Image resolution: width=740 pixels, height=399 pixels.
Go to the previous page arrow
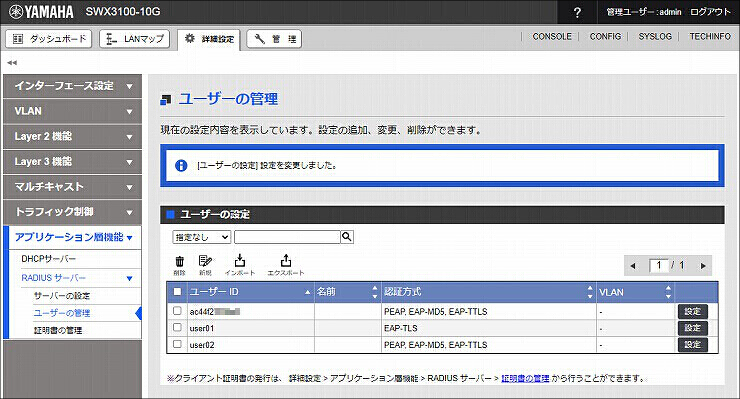pyautogui.click(x=633, y=266)
